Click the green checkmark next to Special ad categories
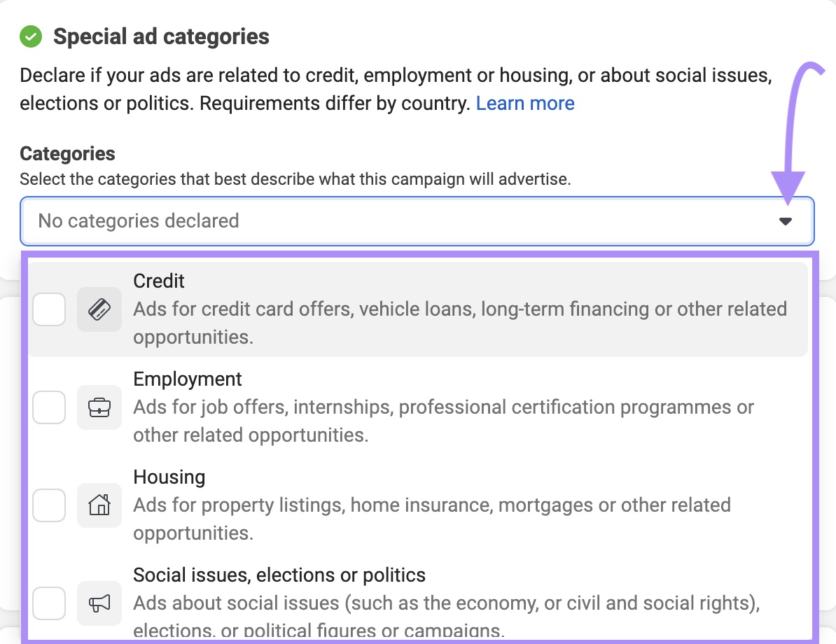This screenshot has height=644, width=836. (x=30, y=36)
